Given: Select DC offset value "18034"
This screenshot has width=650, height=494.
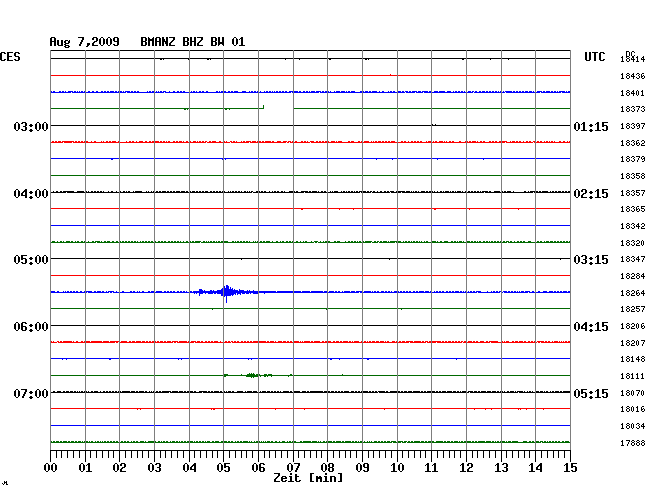Looking at the screenshot, I should pos(633,426).
